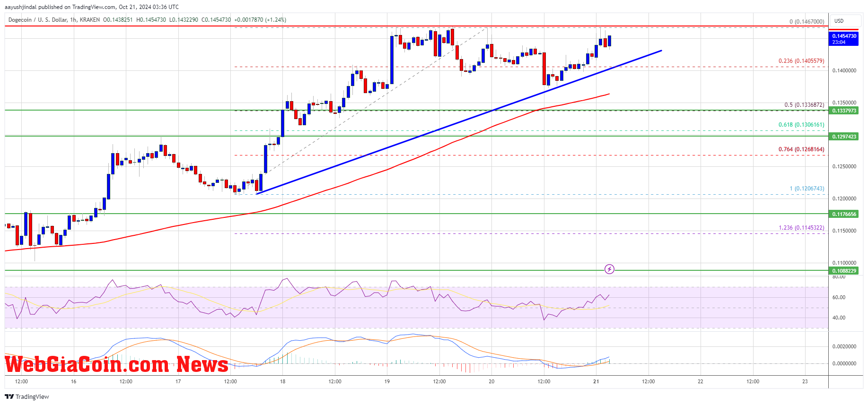The image size is (868, 405).
Task: Click the Fibonacci 0.236 (0.1405579) label
Action: 801,61
